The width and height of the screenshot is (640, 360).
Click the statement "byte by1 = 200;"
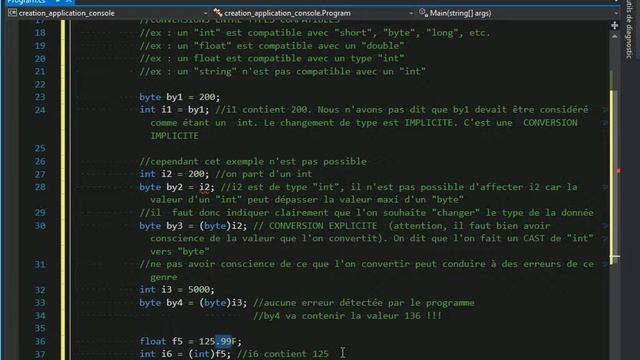point(180,97)
